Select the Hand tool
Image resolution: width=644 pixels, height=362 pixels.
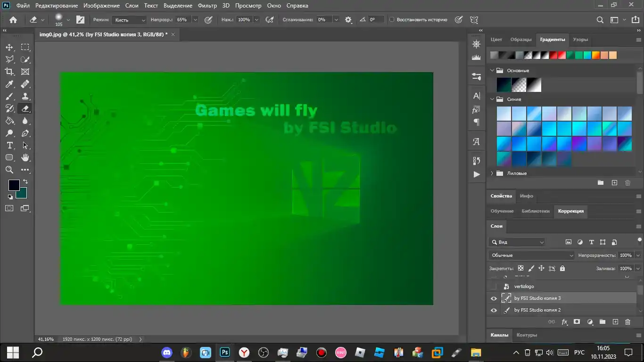[x=25, y=157]
